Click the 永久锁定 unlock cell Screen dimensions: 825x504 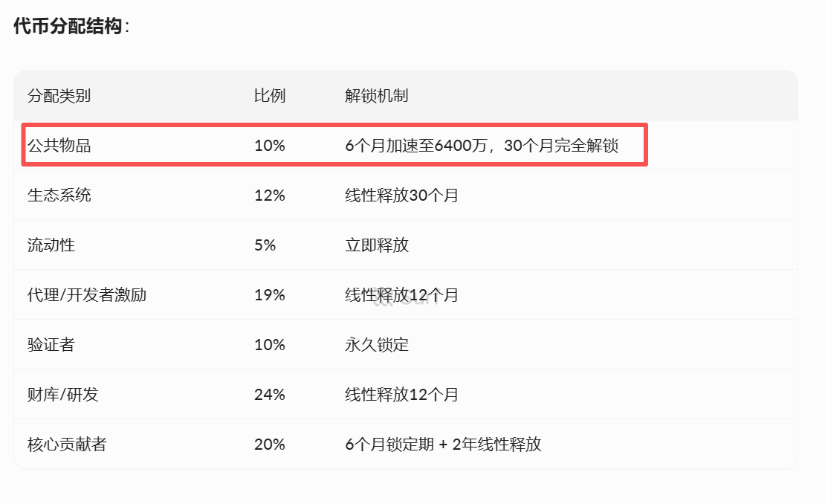pyautogui.click(x=377, y=345)
